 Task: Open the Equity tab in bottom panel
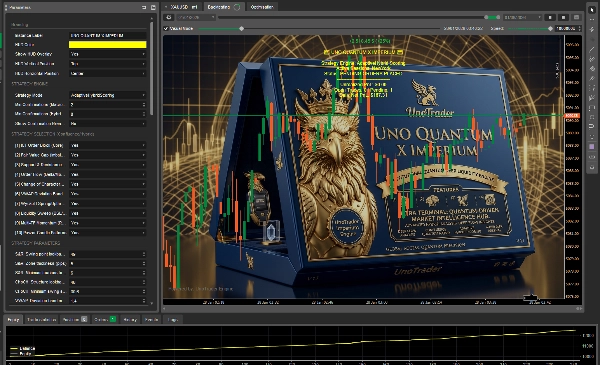point(13,319)
